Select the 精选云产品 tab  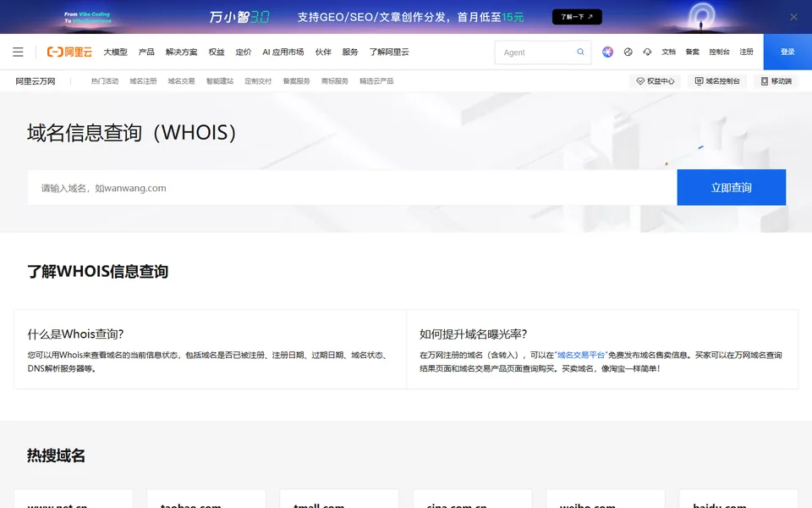pyautogui.click(x=376, y=81)
